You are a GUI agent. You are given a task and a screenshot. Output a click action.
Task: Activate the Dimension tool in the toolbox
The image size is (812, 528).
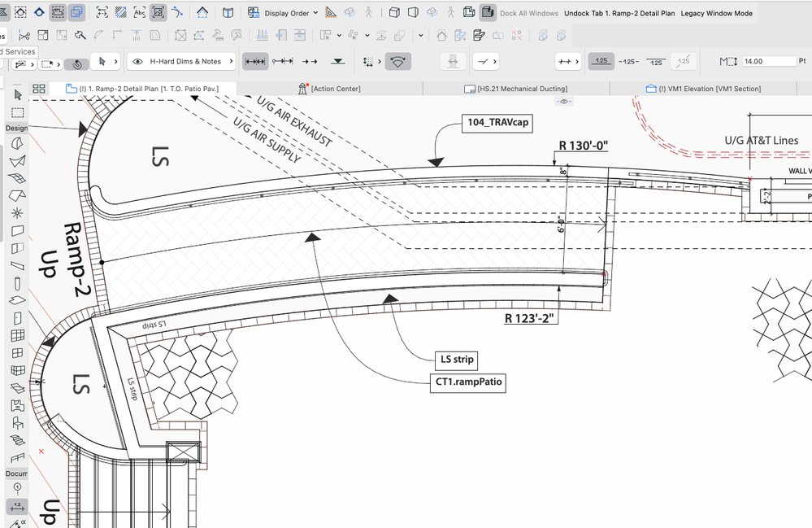(x=17, y=506)
